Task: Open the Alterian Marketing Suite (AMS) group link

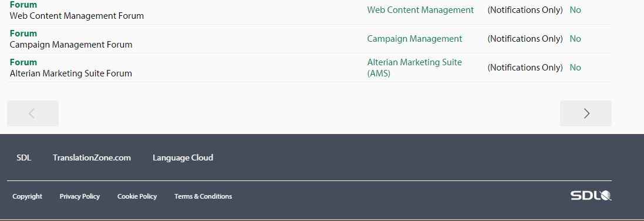Action: pos(414,68)
